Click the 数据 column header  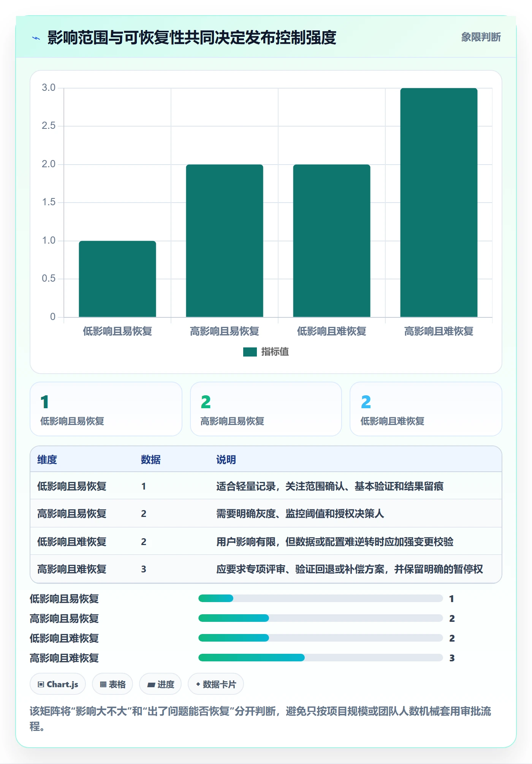151,460
